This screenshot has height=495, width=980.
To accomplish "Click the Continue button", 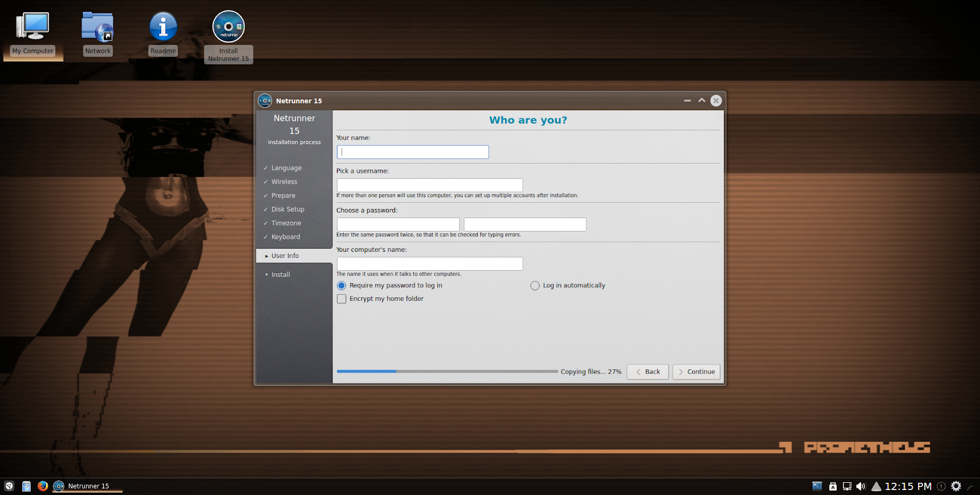I will point(696,372).
